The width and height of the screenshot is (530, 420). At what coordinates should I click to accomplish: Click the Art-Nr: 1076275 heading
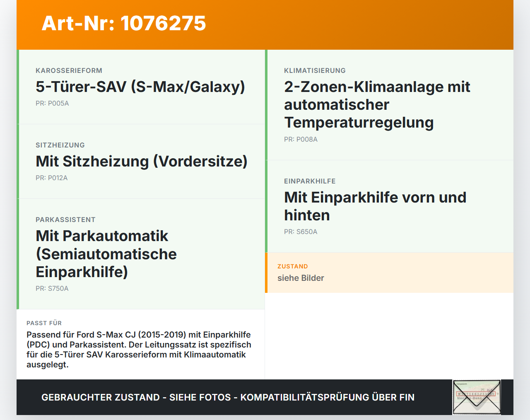(x=124, y=23)
